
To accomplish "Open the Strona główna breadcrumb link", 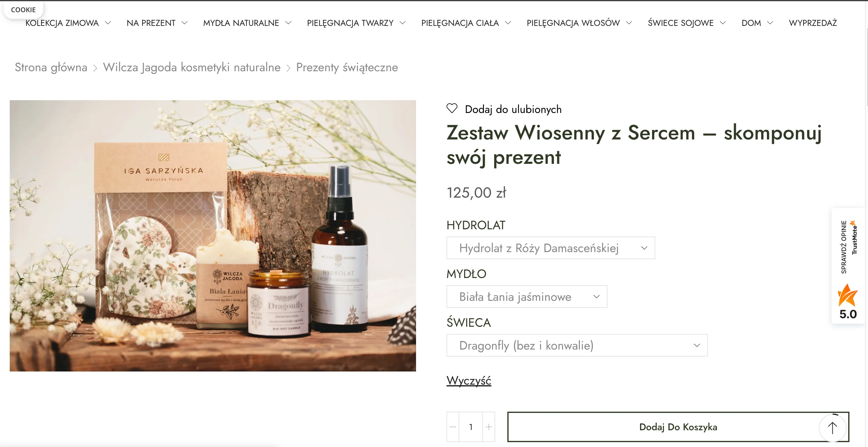I will point(51,67).
